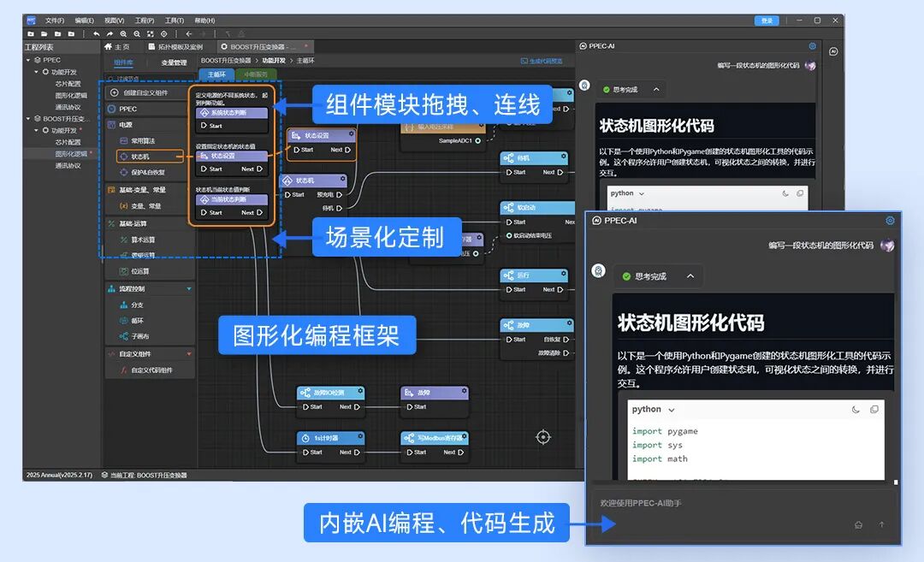Collapse 思考完成 chevron in enlarged AI panel
The width and height of the screenshot is (924, 562).
pos(690,275)
